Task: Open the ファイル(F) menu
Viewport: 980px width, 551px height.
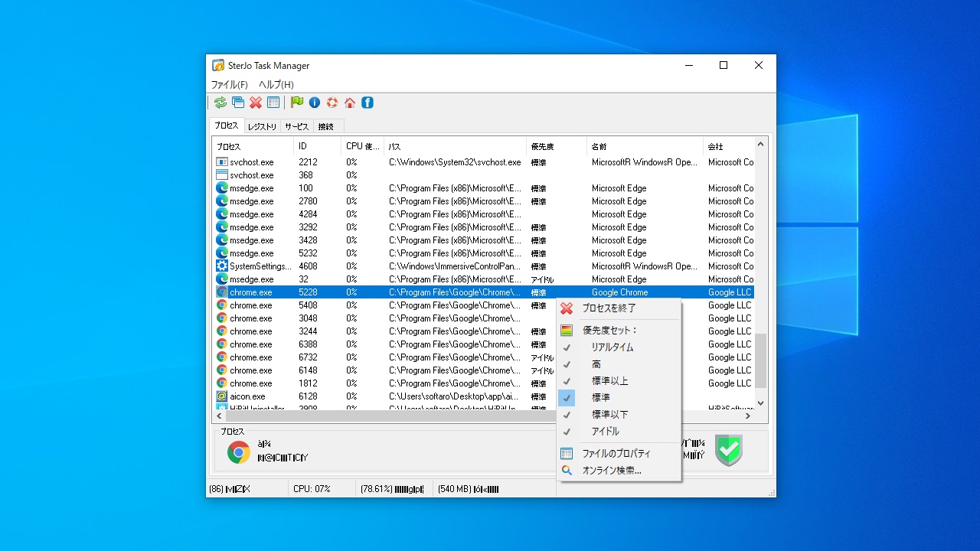Action: click(230, 85)
